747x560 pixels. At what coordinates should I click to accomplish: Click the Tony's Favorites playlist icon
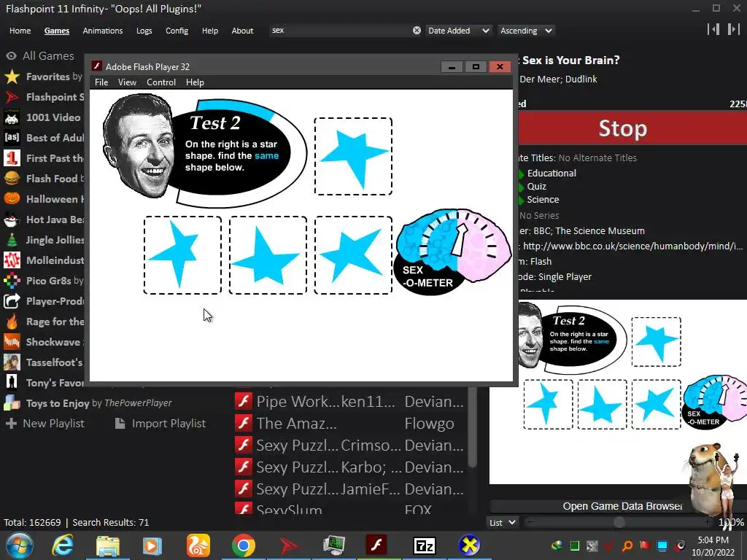pos(12,383)
